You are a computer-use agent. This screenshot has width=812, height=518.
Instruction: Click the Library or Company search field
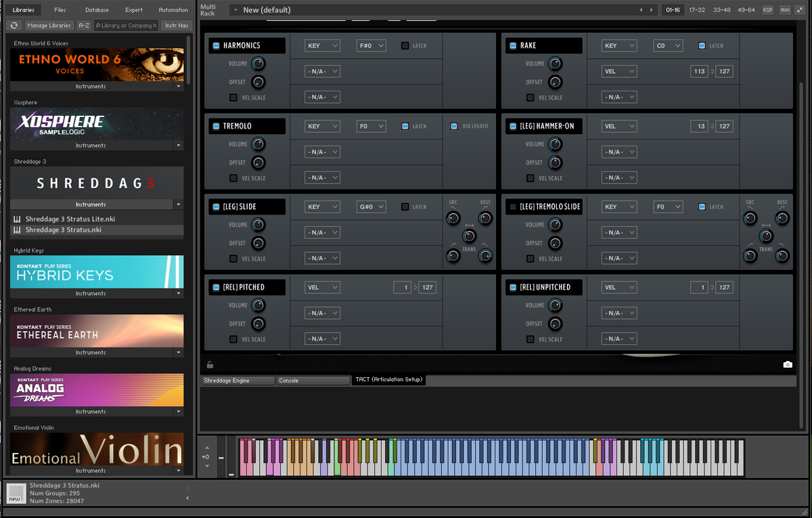click(126, 25)
